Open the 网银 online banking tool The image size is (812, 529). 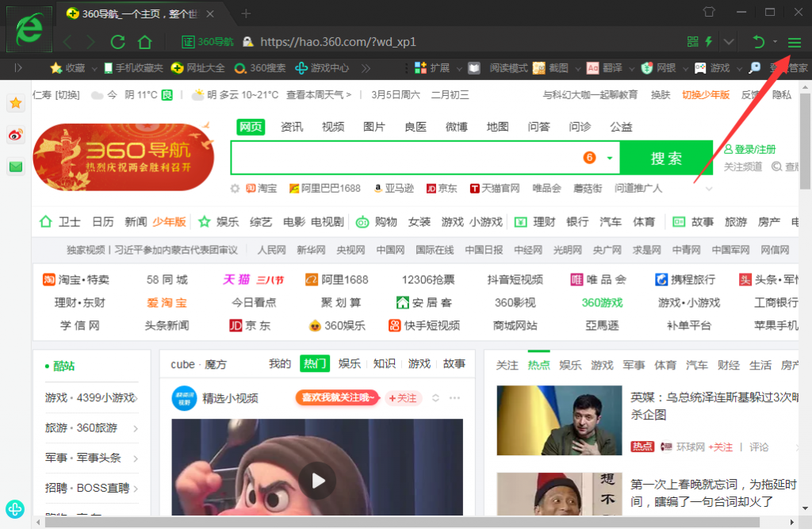coord(659,68)
